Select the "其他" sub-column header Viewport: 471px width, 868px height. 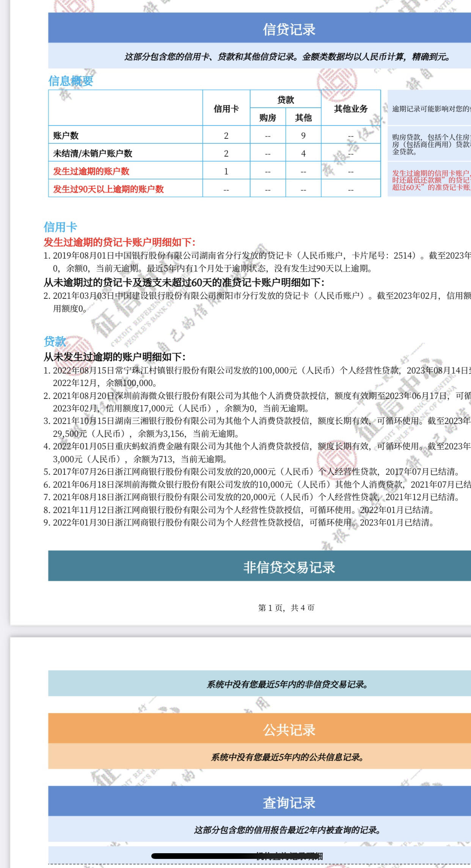click(303, 118)
